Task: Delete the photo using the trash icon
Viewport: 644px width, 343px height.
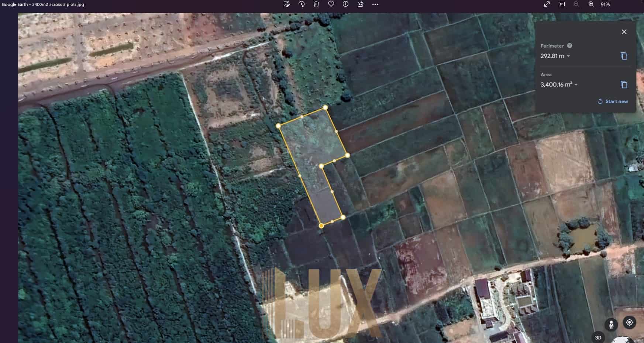Action: [x=316, y=4]
